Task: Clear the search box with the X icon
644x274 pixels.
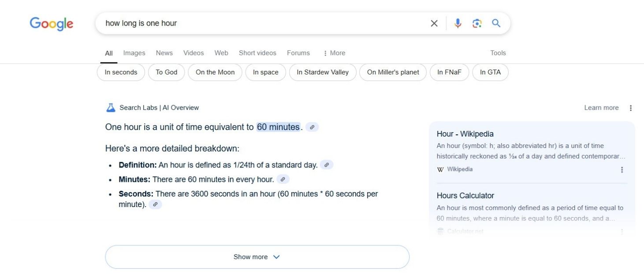Action: click(434, 23)
